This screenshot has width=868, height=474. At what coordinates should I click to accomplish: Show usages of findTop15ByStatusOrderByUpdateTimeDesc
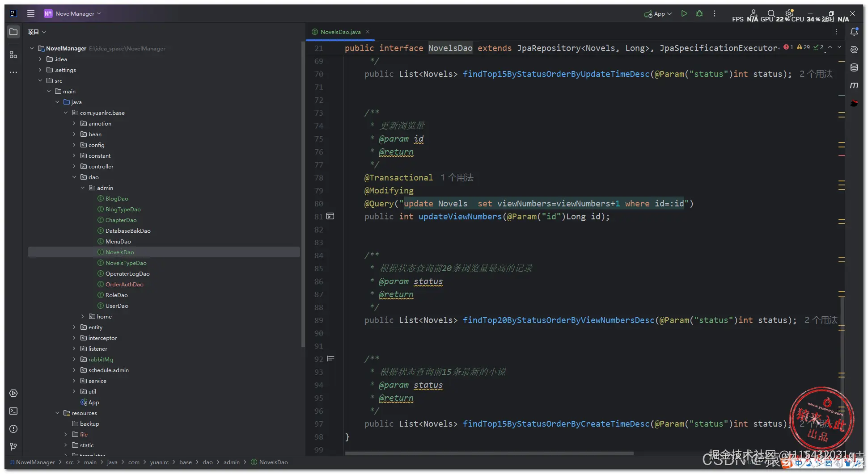pyautogui.click(x=816, y=74)
